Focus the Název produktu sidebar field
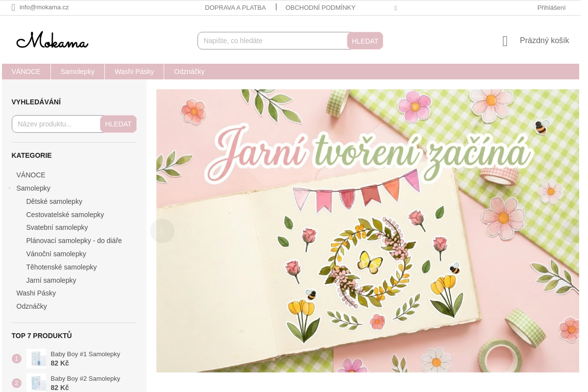Viewport: 588px width, 392px height. pyautogui.click(x=56, y=124)
